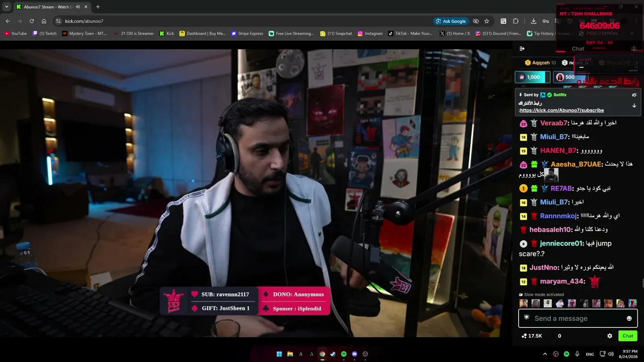Screen dimensions: 644x362
Task: Reload the Kick page
Action: [x=32, y=21]
